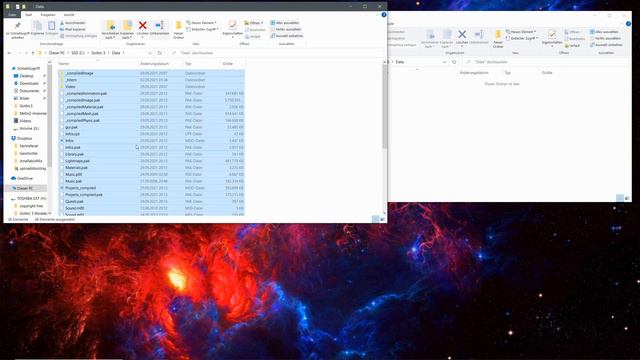Click Neuer Ordner in right background window
Image resolution: width=640 pixels, height=360 pixels.
pyautogui.click(x=498, y=38)
